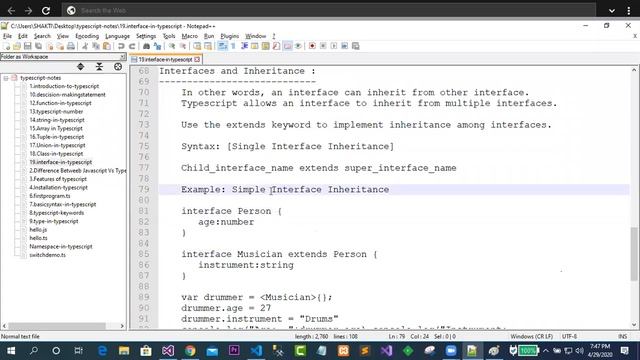This screenshot has height=360, width=640.
Task: Open 16.Tuple-in-typescript file
Action: point(56,137)
